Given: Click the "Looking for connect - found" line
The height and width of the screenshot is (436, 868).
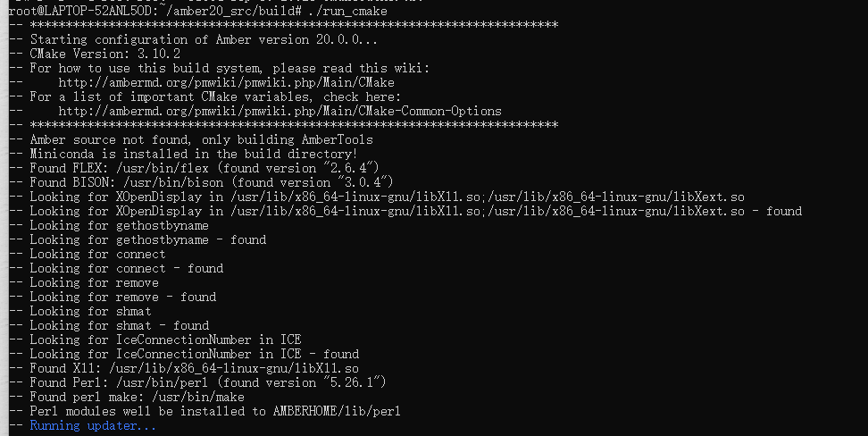Looking at the screenshot, I should tap(126, 268).
